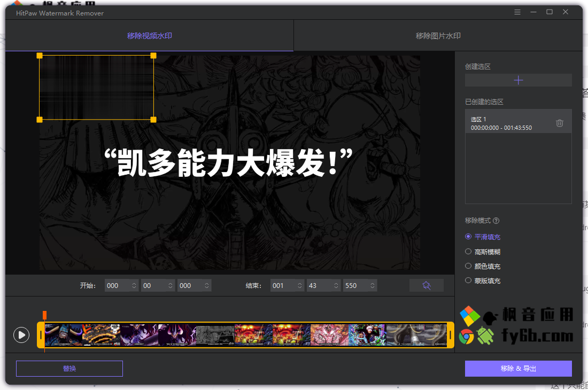Image resolution: width=588 pixels, height=390 pixels.
Task: Minimize the HitPaw window
Action: (x=533, y=12)
